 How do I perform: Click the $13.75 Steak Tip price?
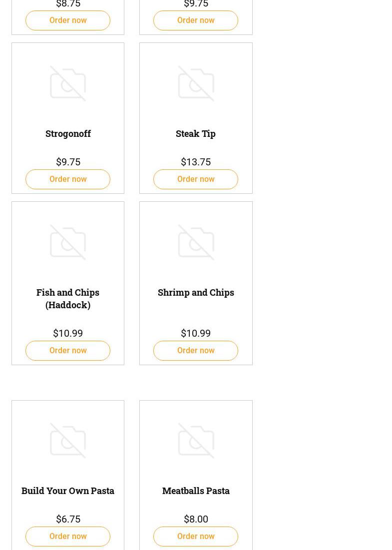[196, 162]
